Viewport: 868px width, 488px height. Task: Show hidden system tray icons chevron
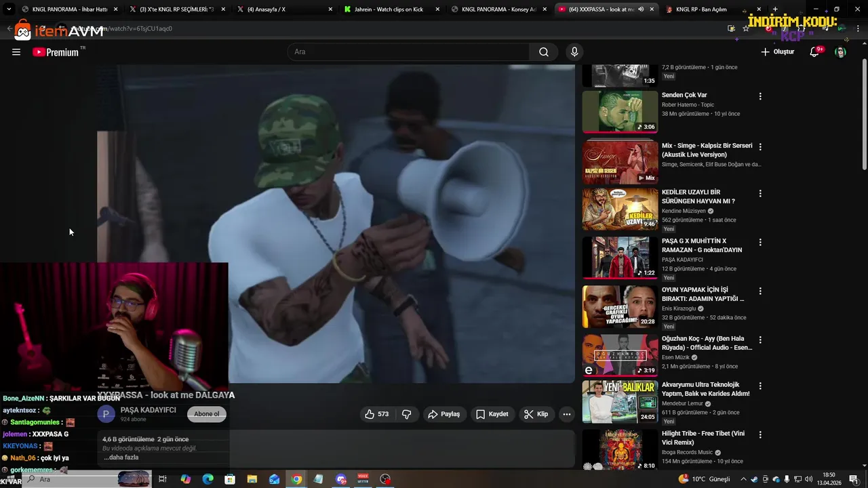(743, 479)
